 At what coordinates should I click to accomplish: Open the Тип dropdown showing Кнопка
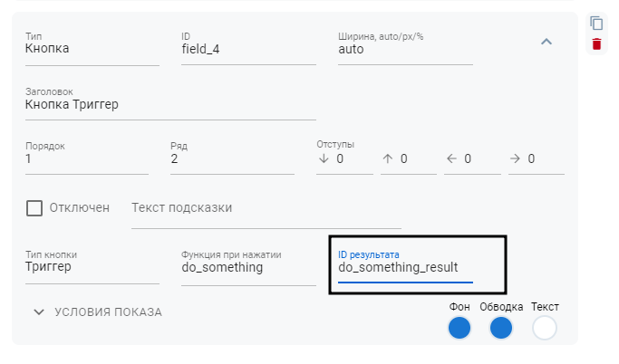click(92, 49)
